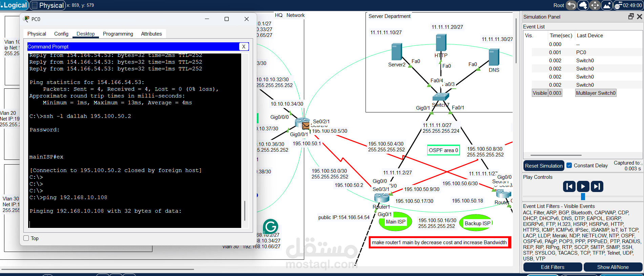The height and width of the screenshot is (276, 644).
Task: Click the Set Tiled Background icon
Action: tap(607, 5)
